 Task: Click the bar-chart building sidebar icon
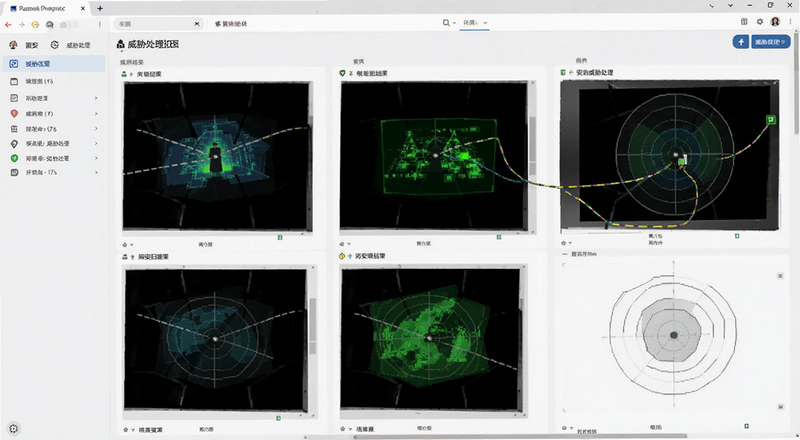14,129
